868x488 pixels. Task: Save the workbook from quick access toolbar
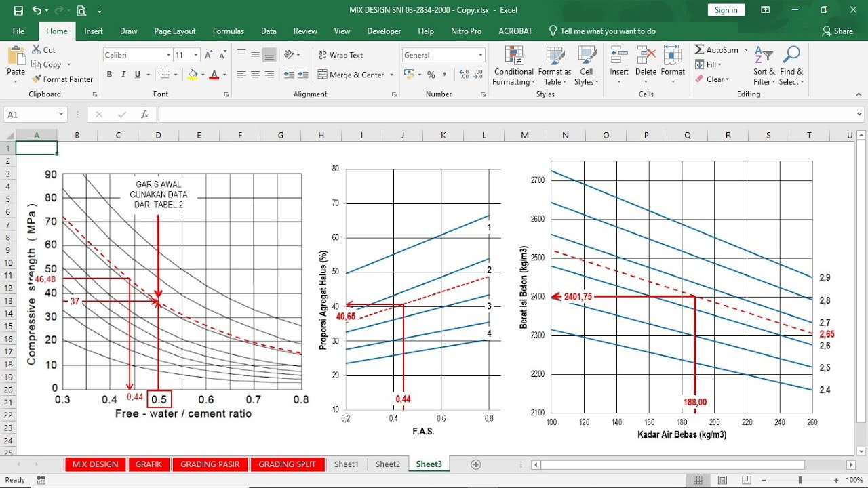click(x=18, y=10)
